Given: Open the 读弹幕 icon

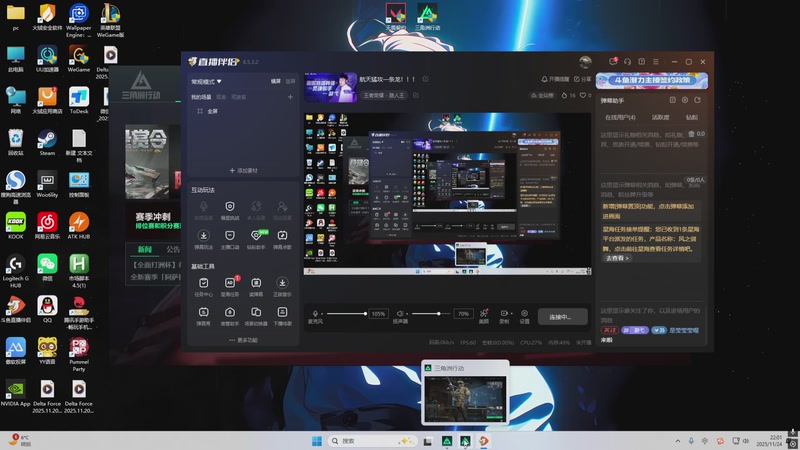Looking at the screenshot, I should pos(256,283).
